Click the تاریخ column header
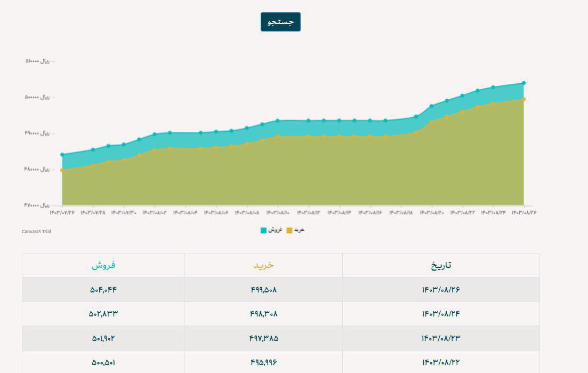588x373 pixels. (441, 265)
